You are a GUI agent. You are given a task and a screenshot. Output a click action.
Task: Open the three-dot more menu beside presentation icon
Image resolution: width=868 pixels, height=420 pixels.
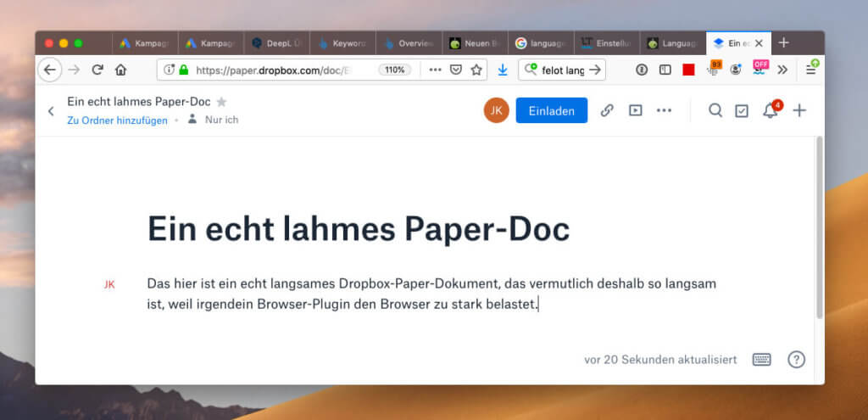664,110
